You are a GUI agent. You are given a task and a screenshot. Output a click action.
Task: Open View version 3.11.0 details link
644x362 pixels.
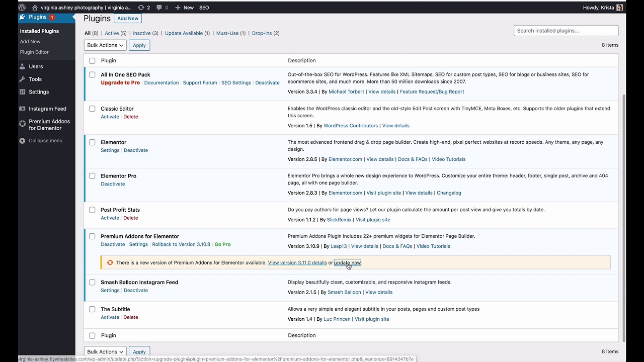coord(297,262)
